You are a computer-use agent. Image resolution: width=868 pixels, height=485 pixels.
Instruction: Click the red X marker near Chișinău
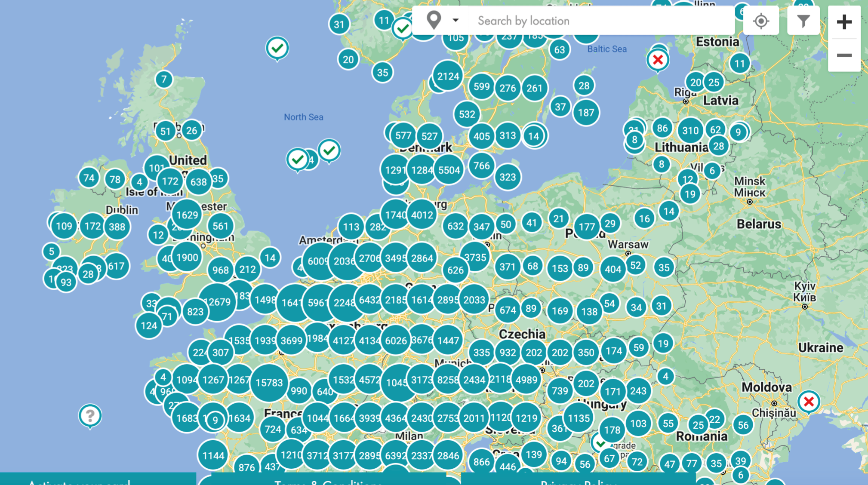pos(808,402)
